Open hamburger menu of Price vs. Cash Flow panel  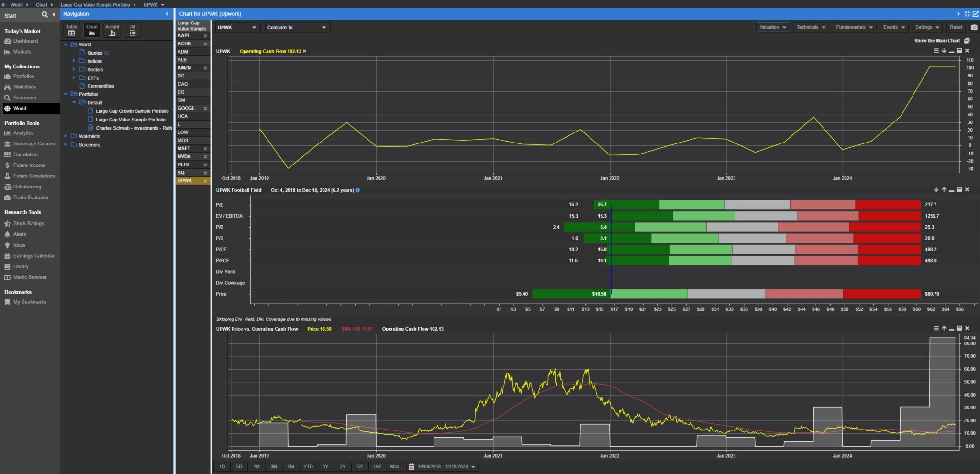tap(936, 328)
